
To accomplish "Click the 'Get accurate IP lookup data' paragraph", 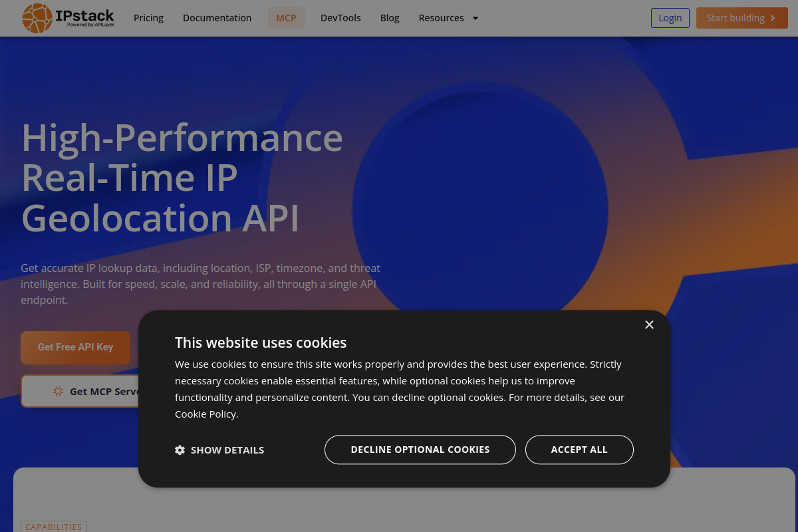I will [x=200, y=284].
